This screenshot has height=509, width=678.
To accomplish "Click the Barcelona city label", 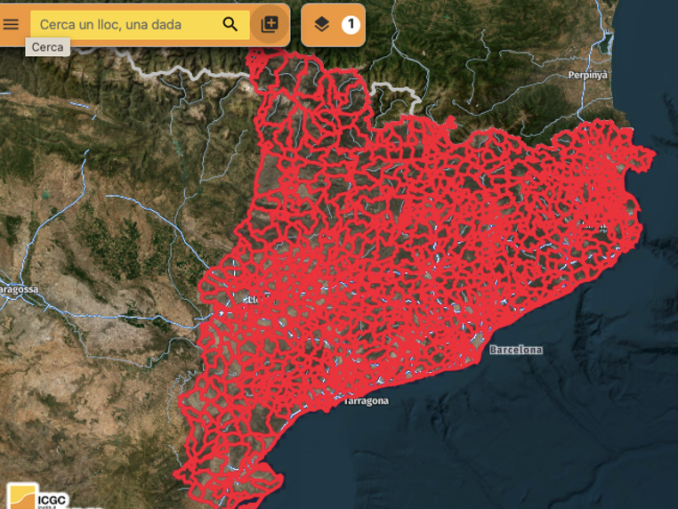I will pyautogui.click(x=516, y=350).
